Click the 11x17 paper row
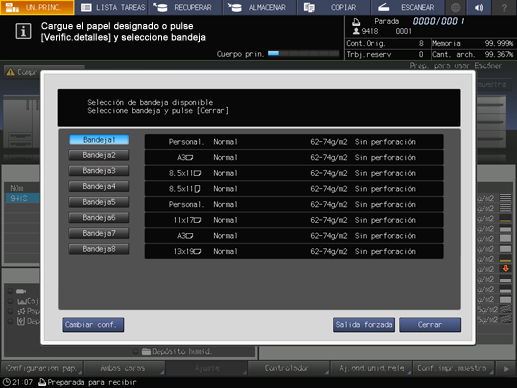 pos(294,220)
